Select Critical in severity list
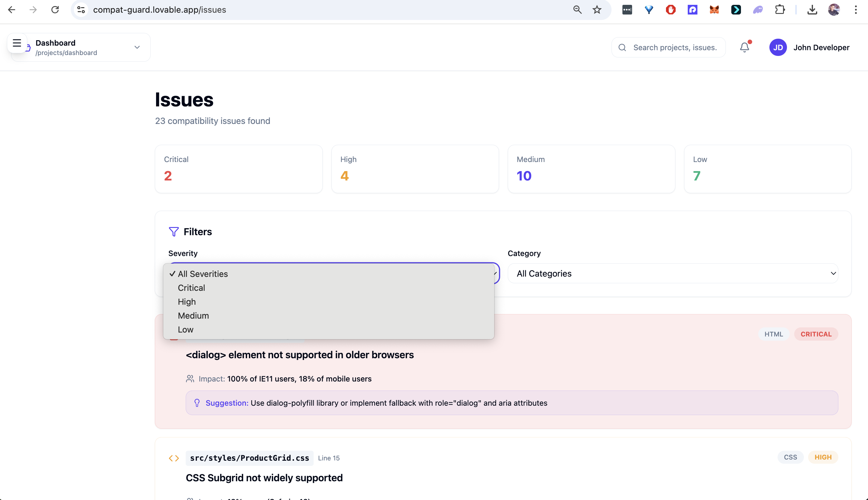 191,288
